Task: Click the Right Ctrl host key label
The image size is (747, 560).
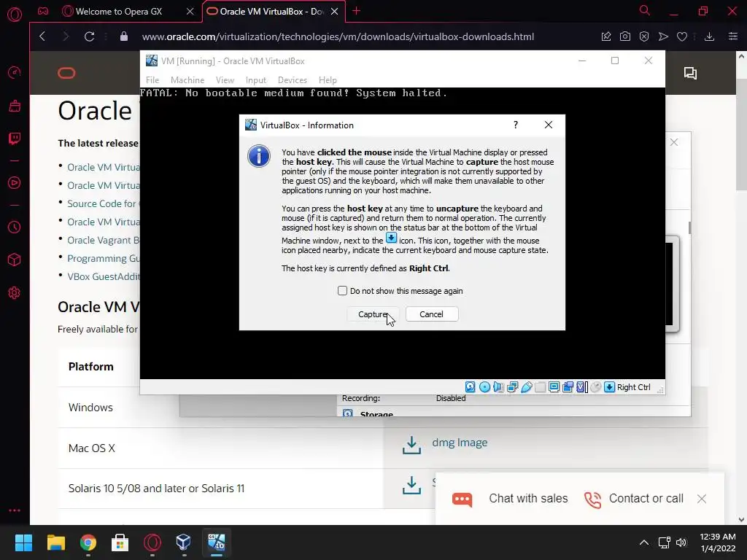Action: tap(634, 387)
